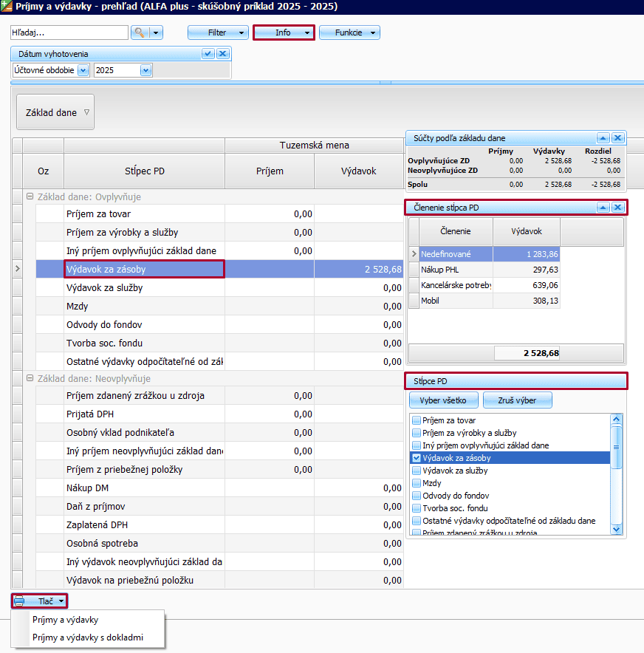644x653 pixels.
Task: Close the Členenie stĺpca PD panel
Action: click(x=618, y=208)
